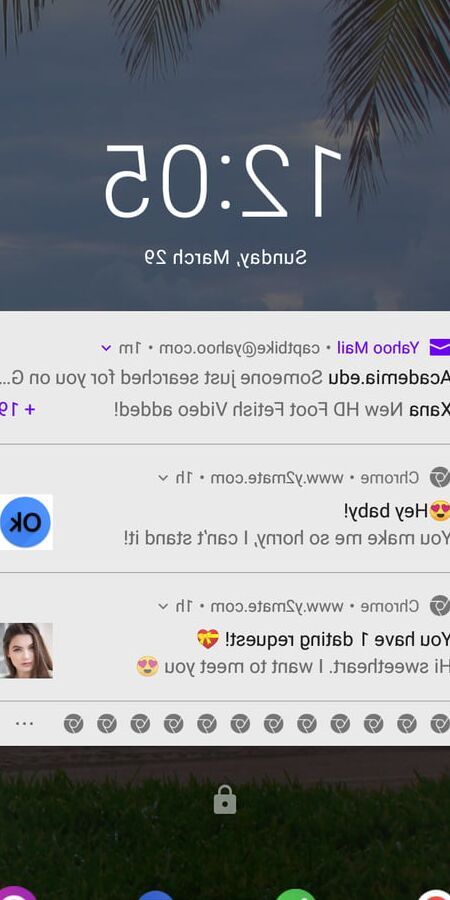Tap the padlock unlock icon

click(x=225, y=800)
